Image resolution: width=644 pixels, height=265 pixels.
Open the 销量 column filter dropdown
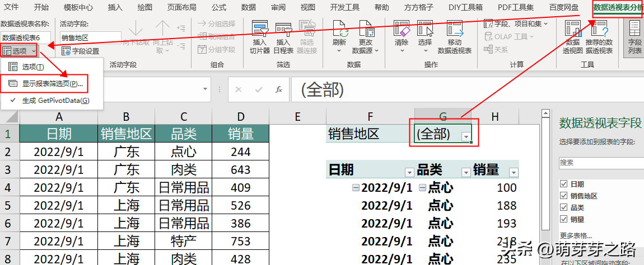point(514,172)
